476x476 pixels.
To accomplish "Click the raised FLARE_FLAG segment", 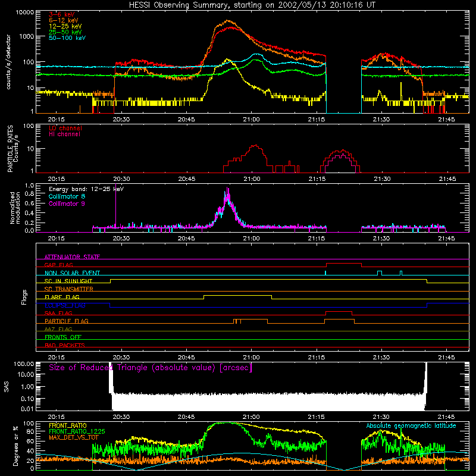I will pos(237,295).
